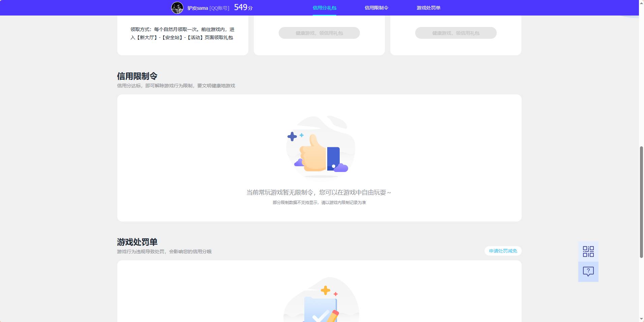
Task: Open the help question-mark chat icon
Action: point(588,272)
